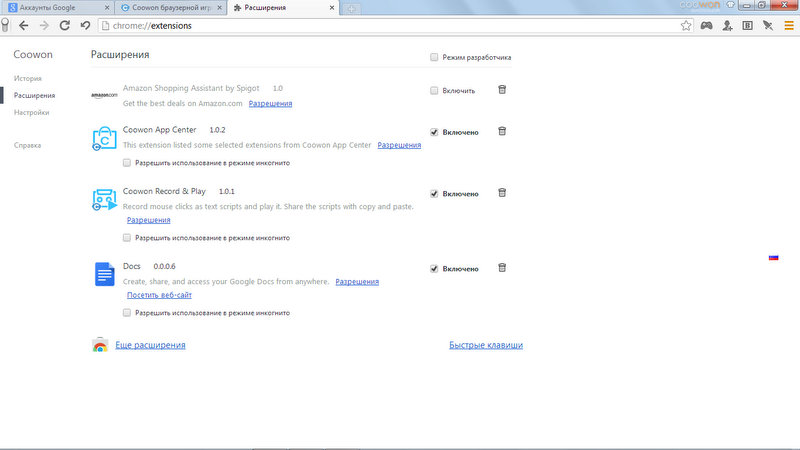
Task: Close the Расширения tab
Action: (332, 8)
